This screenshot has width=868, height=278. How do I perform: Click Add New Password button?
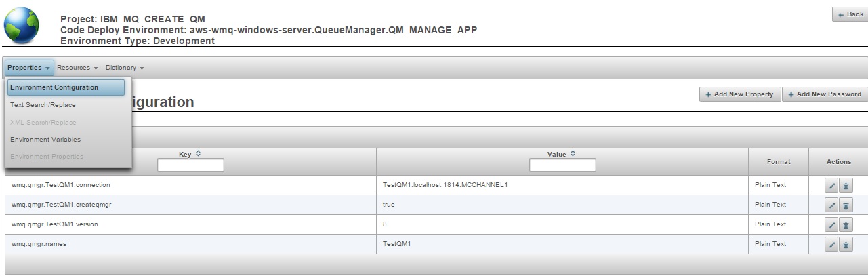825,94
